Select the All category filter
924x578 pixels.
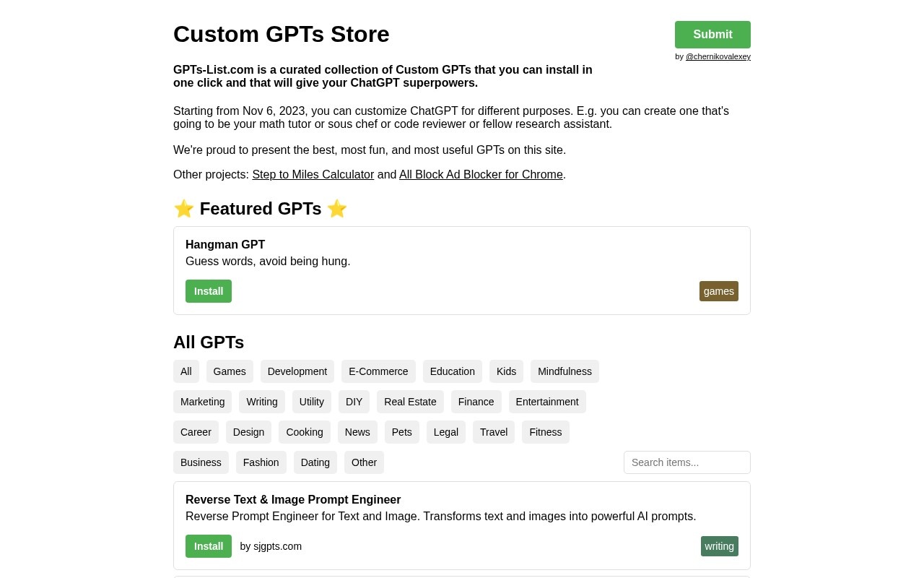tap(186, 371)
